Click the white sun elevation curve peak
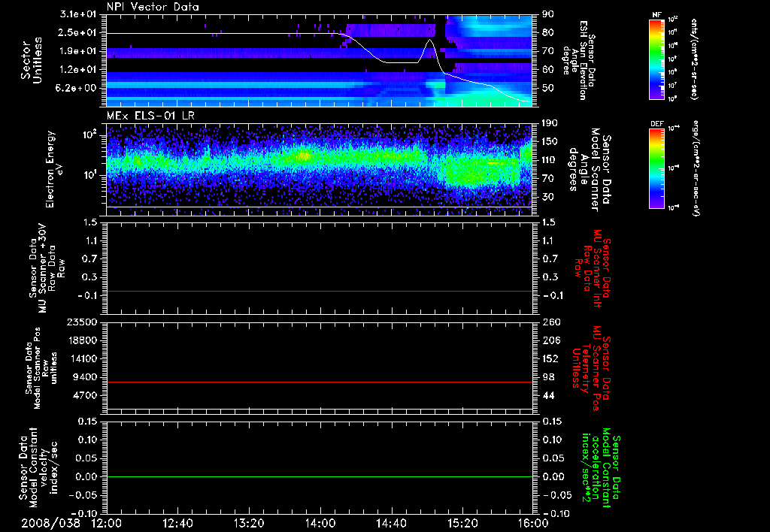Screen dimensions: 770x532 tap(431, 40)
